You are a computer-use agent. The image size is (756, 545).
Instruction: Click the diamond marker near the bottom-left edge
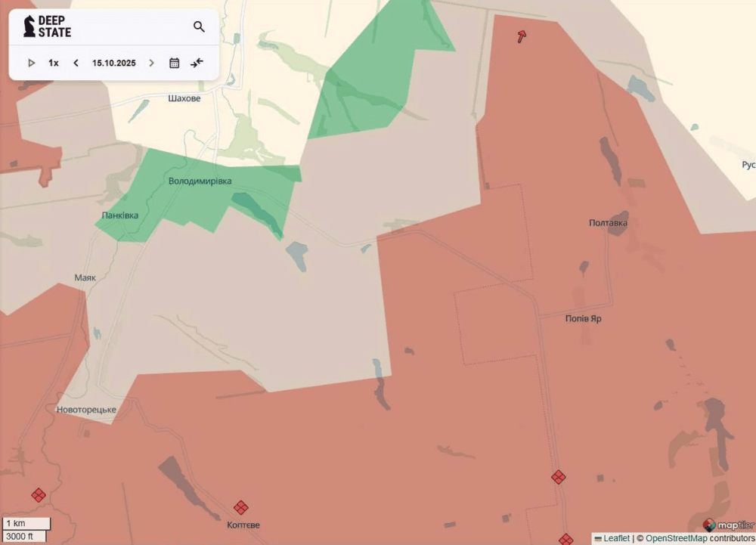click(x=38, y=495)
